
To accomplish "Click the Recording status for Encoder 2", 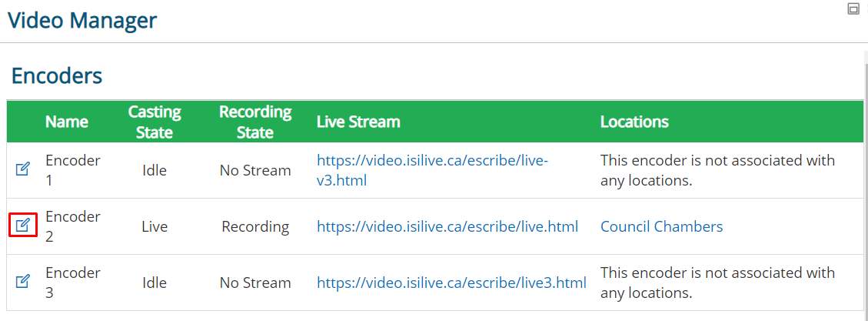I will coord(255,226).
